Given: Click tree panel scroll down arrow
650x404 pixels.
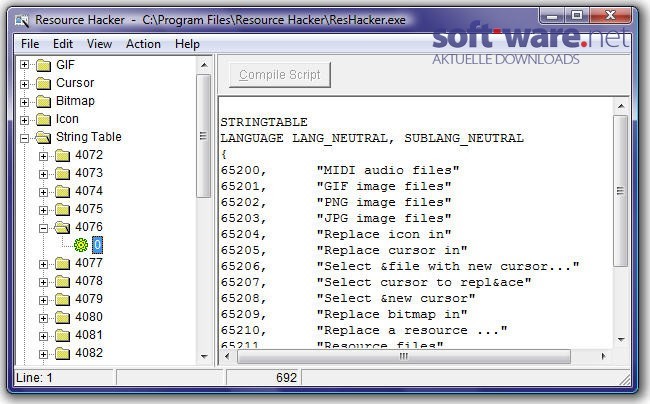Looking at the screenshot, I should (204, 356).
